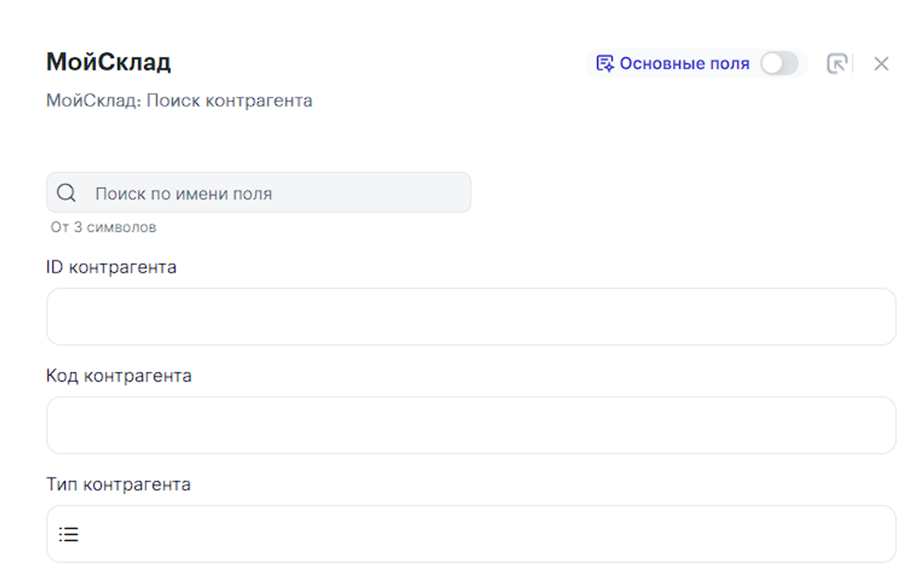Click the МойСклад panel title
This screenshot has height=583, width=924.
click(109, 62)
